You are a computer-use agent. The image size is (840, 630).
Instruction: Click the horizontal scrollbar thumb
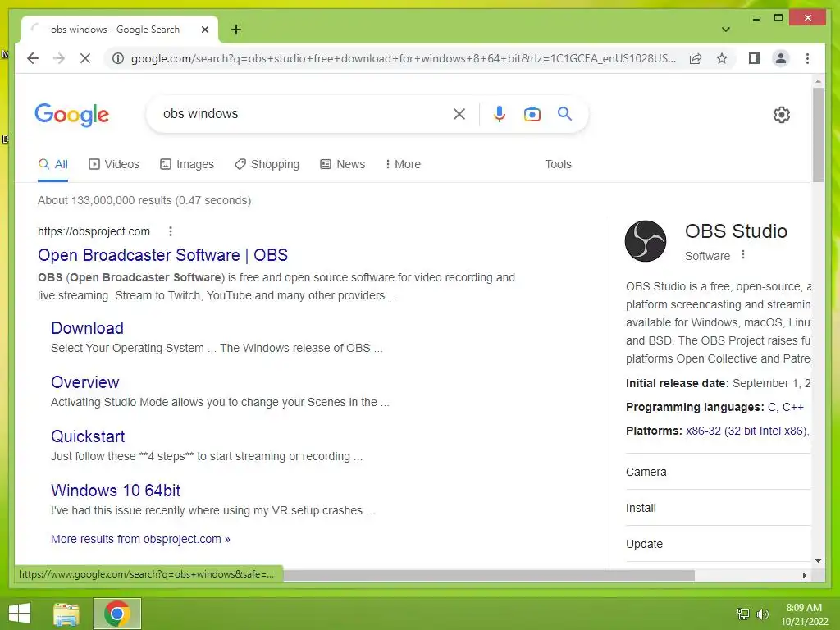point(489,575)
